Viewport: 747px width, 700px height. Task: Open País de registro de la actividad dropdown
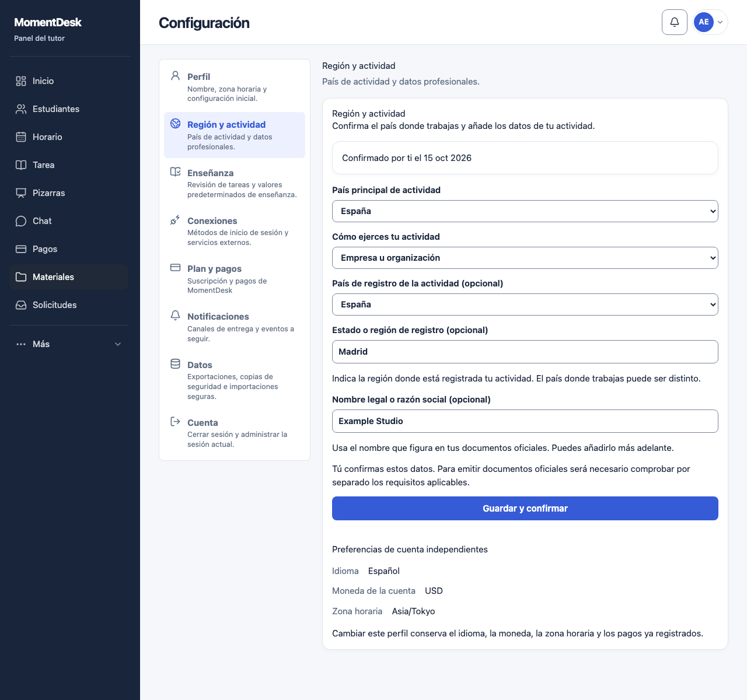(x=525, y=304)
